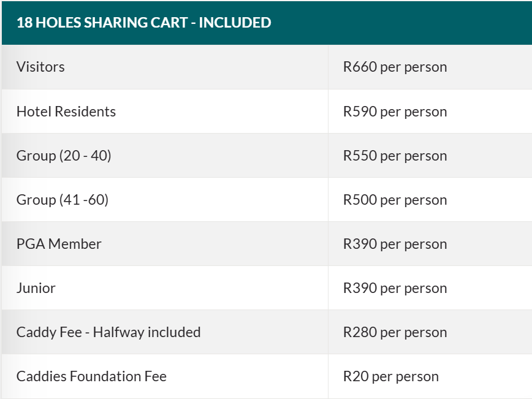This screenshot has height=399, width=532.
Task: Click the PGA Member R390 price
Action: [x=395, y=244]
